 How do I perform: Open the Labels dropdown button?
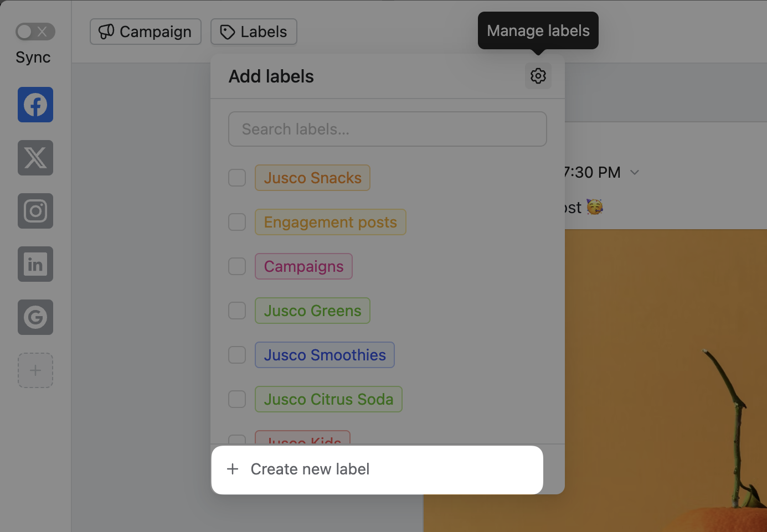click(x=254, y=32)
